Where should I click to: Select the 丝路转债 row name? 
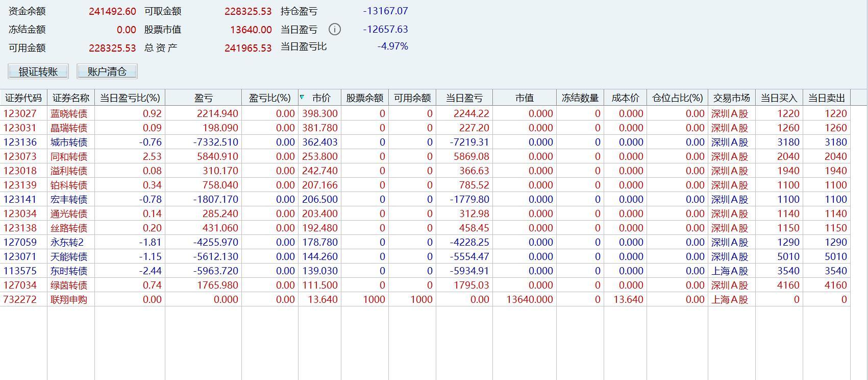(69, 228)
